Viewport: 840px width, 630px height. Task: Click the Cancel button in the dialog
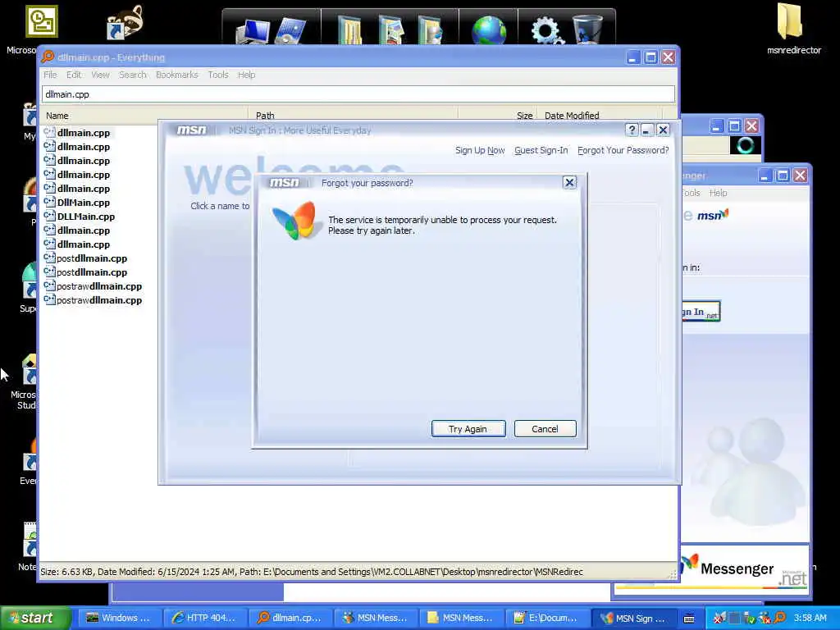point(545,428)
